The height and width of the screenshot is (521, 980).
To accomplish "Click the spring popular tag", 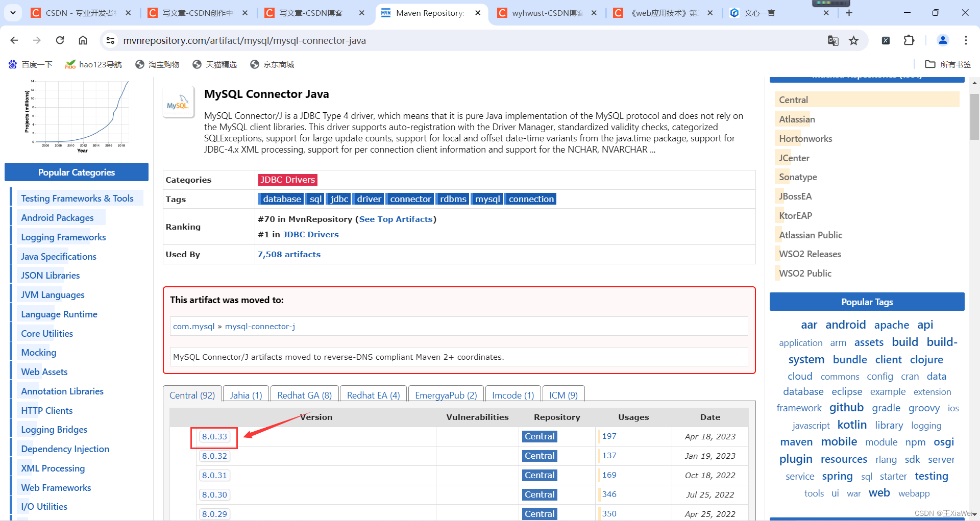I will pyautogui.click(x=837, y=476).
